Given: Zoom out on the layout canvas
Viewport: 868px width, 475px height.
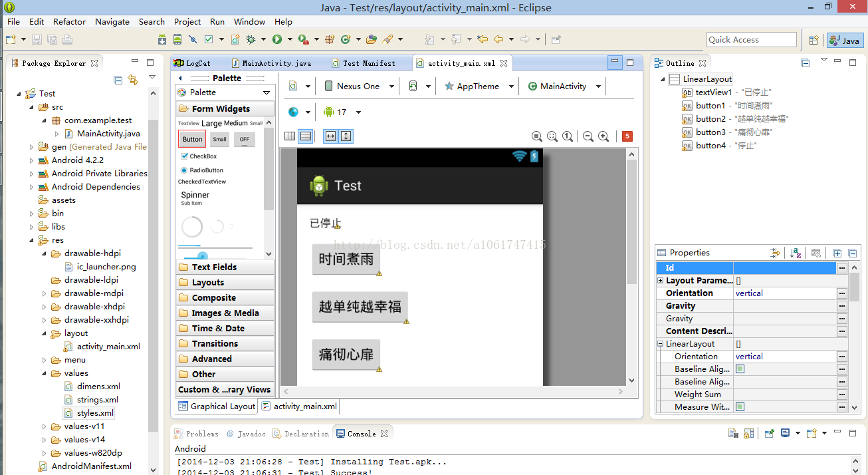Looking at the screenshot, I should [x=588, y=136].
